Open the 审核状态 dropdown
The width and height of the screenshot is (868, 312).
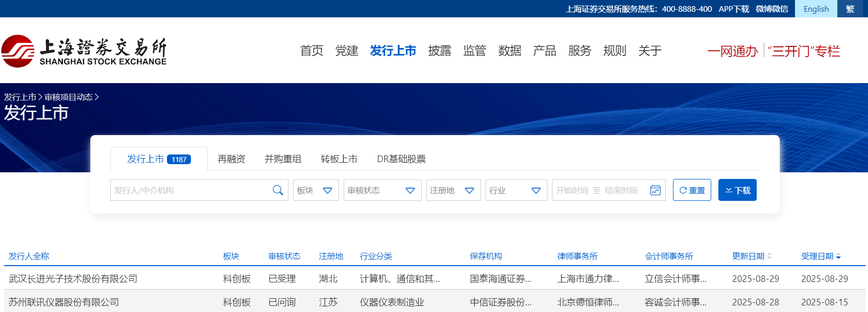tap(382, 190)
